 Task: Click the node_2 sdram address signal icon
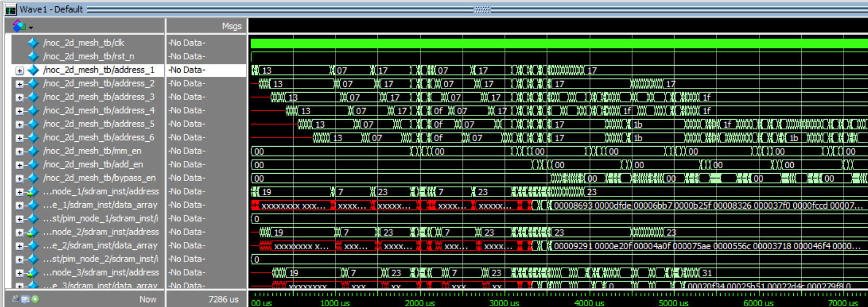coord(32,232)
